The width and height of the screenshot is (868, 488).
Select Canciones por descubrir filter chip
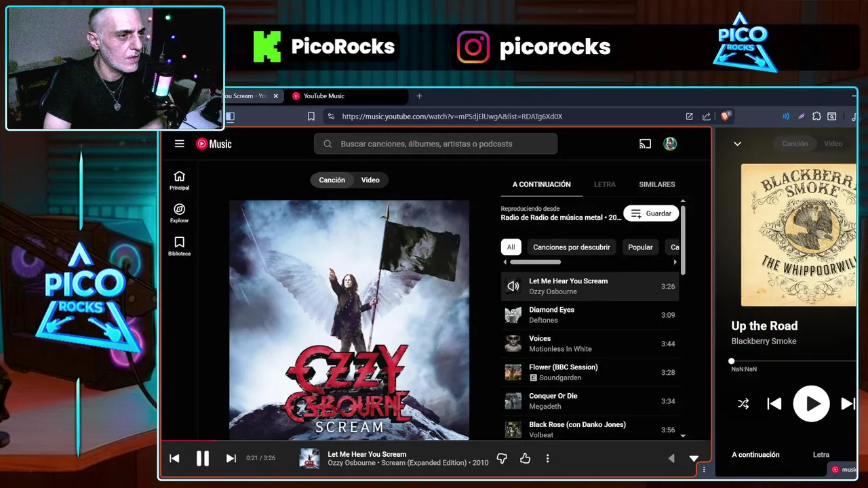pos(572,247)
